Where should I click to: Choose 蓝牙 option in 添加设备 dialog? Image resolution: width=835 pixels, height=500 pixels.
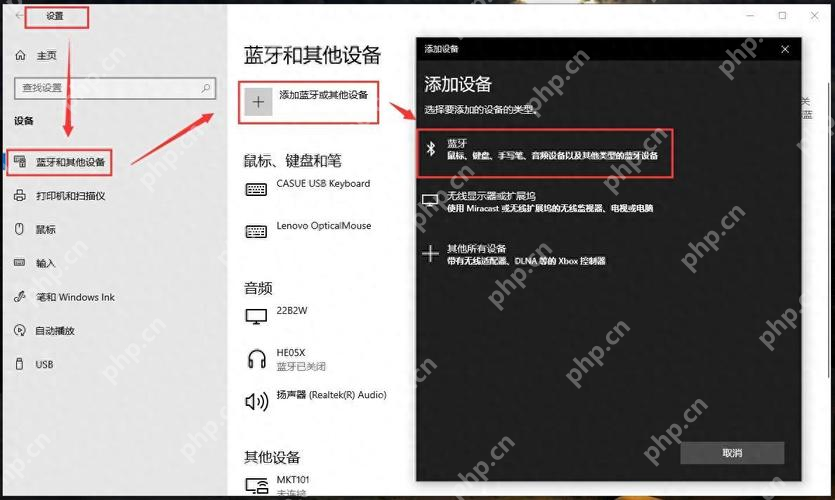[545, 153]
